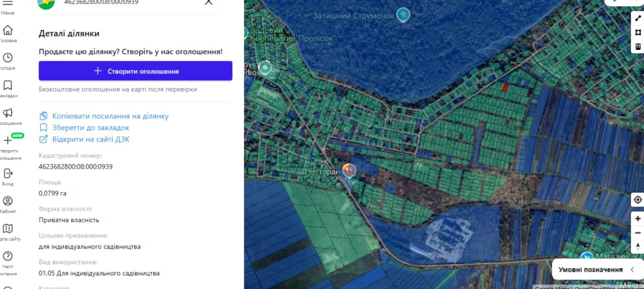
Task: Click the Магазин blue map marker
Action: [x=586, y=257]
